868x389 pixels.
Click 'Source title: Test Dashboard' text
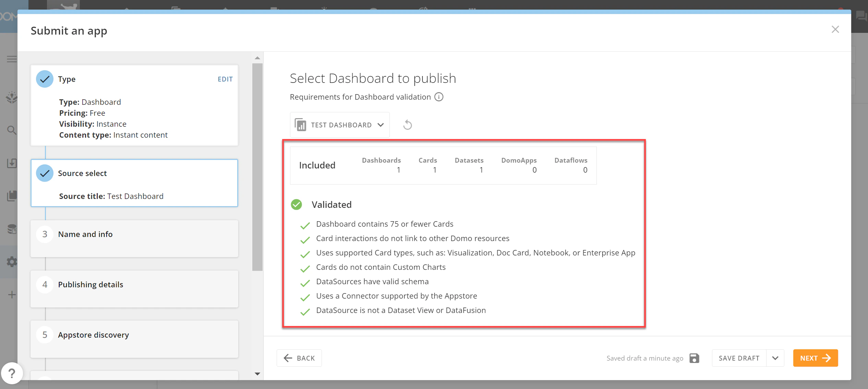[x=111, y=196]
